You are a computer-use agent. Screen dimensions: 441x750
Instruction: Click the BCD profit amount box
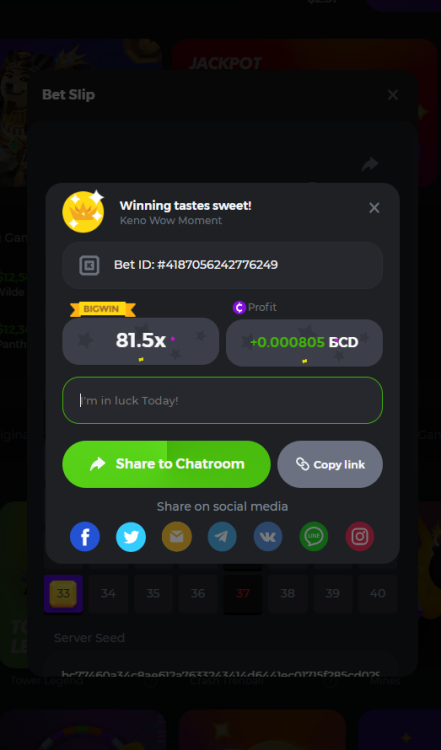coord(304,342)
